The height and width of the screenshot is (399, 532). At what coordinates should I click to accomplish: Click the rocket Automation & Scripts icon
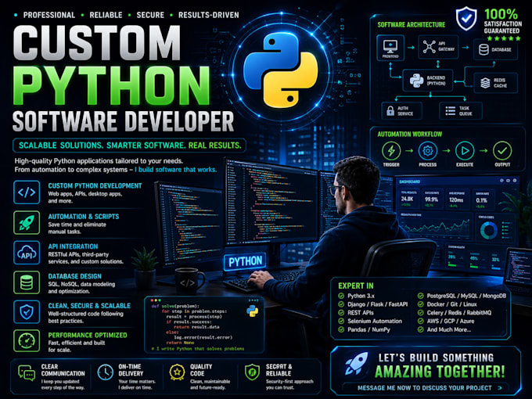27,222
